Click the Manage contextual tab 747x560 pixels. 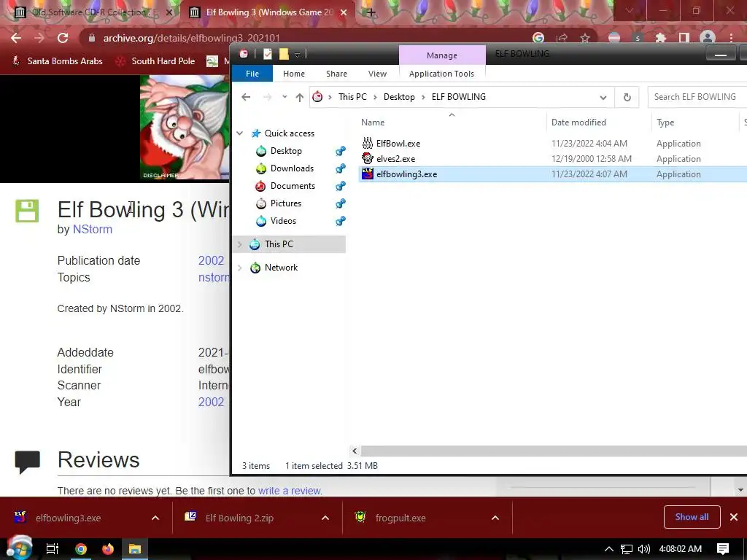tap(442, 55)
